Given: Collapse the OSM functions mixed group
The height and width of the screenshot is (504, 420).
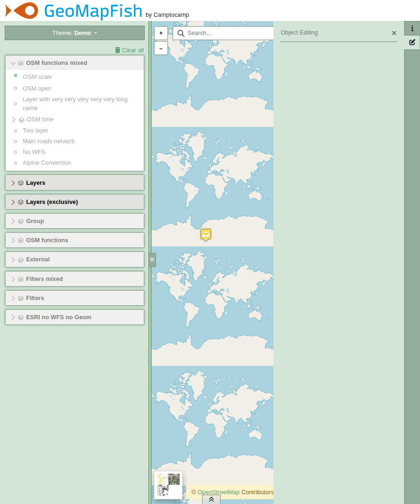Looking at the screenshot, I should point(13,63).
